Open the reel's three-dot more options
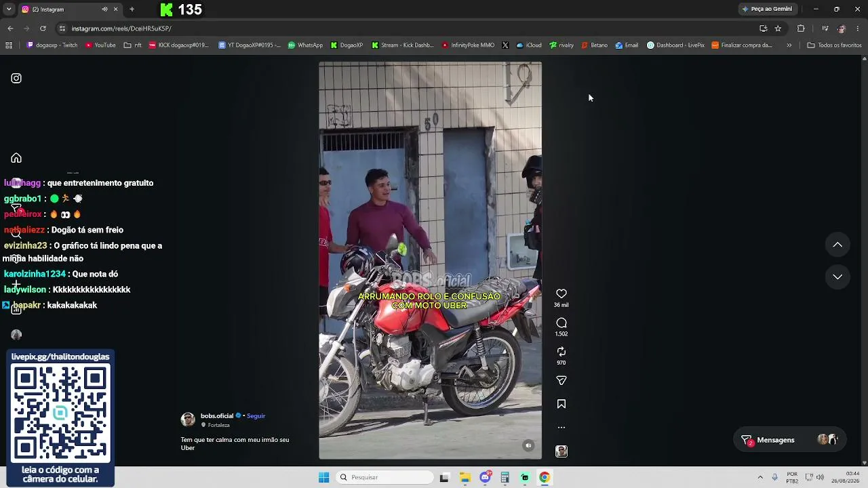This screenshot has height=488, width=868. click(x=561, y=428)
